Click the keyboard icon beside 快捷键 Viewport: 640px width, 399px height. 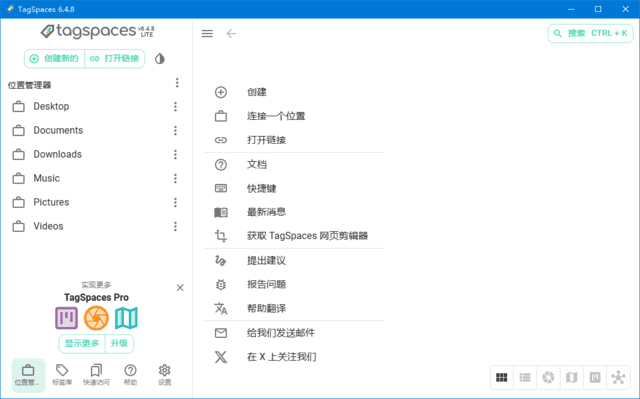(x=221, y=188)
